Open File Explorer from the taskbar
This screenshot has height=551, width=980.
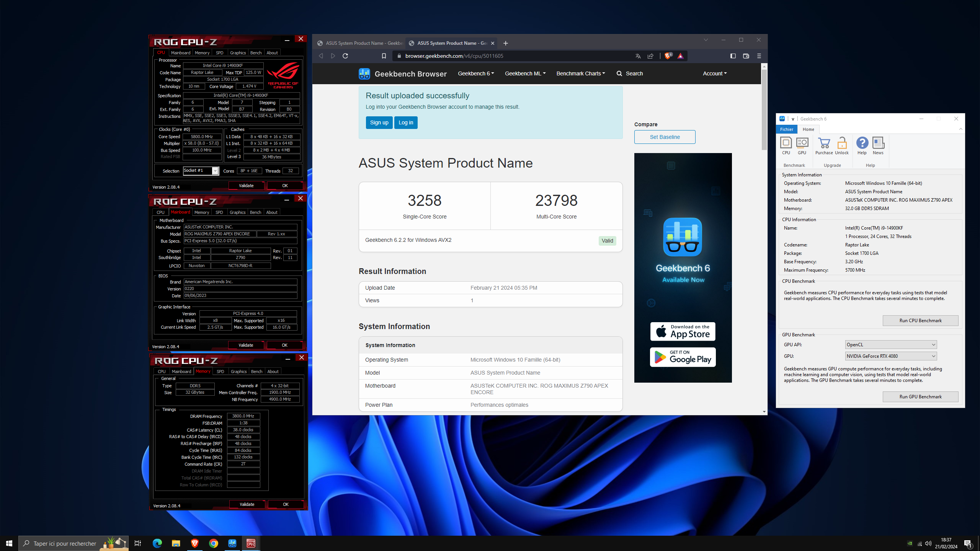click(176, 543)
